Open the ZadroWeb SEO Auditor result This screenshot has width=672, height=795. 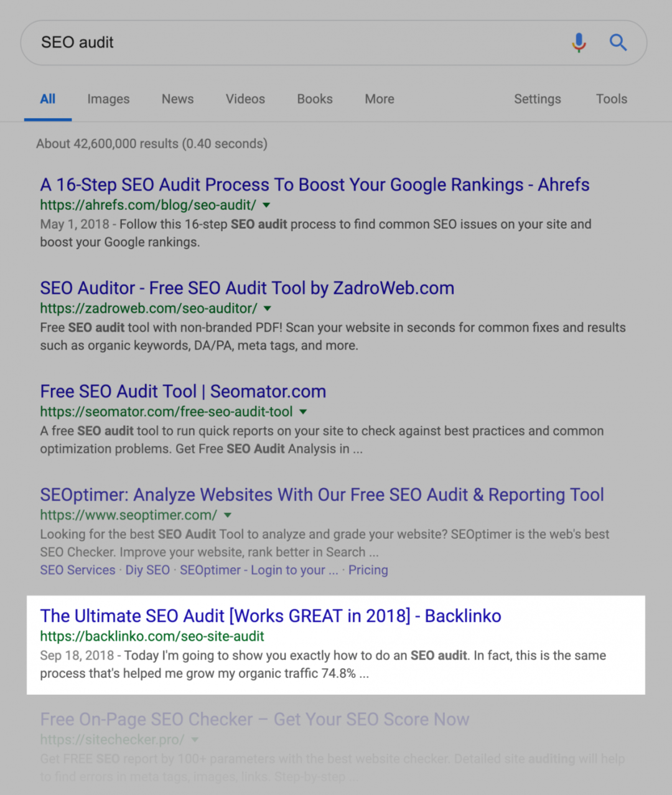click(x=247, y=288)
